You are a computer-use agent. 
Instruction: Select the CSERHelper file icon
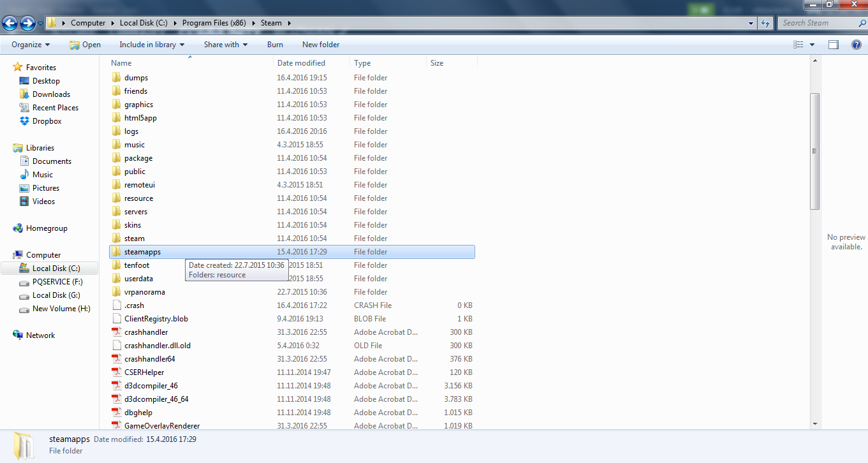[x=116, y=372]
